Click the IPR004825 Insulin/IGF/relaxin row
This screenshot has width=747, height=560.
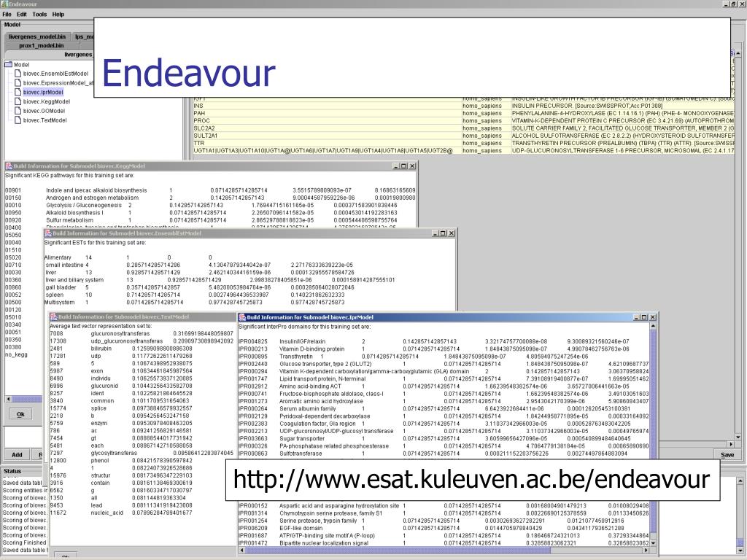click(x=433, y=341)
